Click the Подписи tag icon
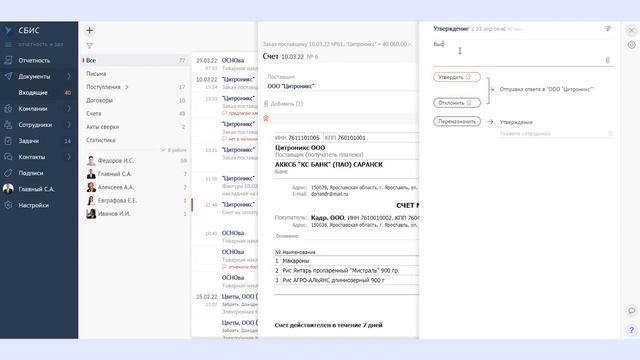Viewport: 640px width, 360px height. [x=8, y=173]
